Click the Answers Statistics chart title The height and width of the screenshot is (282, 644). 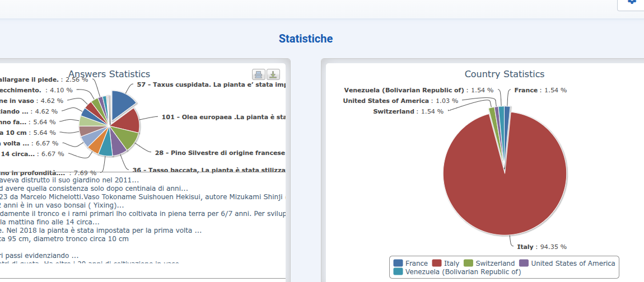(x=109, y=74)
